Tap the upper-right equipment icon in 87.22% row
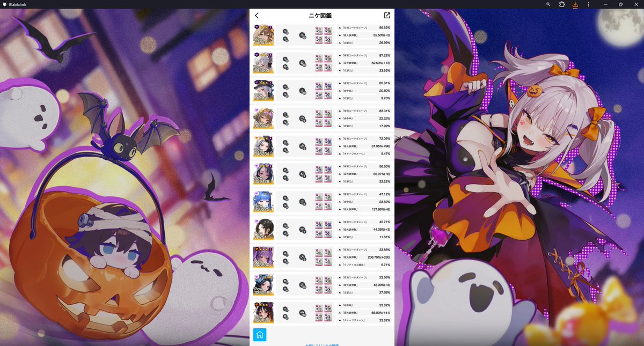 pos(328,59)
